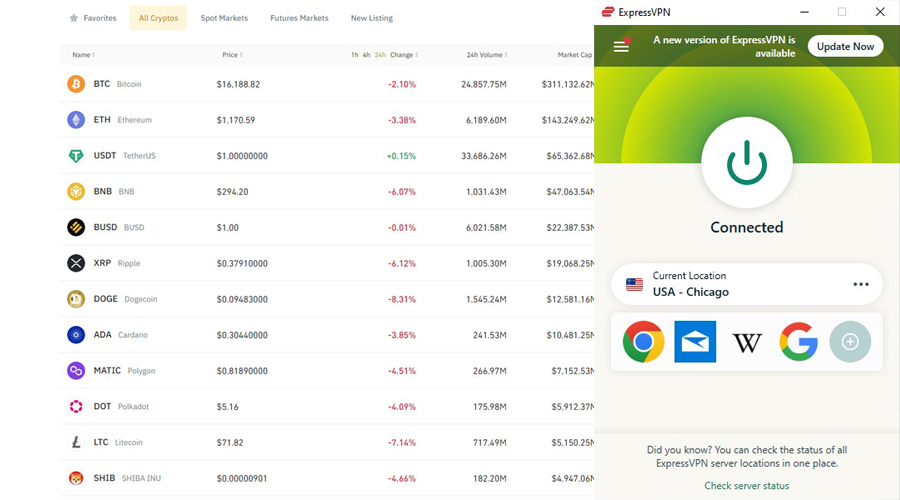Viewport: 900px width, 500px height.
Task: Click the ETH ticker name
Action: coord(102,119)
